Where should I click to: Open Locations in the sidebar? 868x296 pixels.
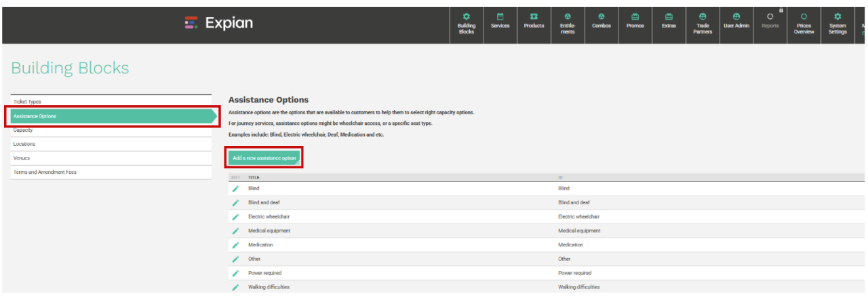tap(111, 144)
